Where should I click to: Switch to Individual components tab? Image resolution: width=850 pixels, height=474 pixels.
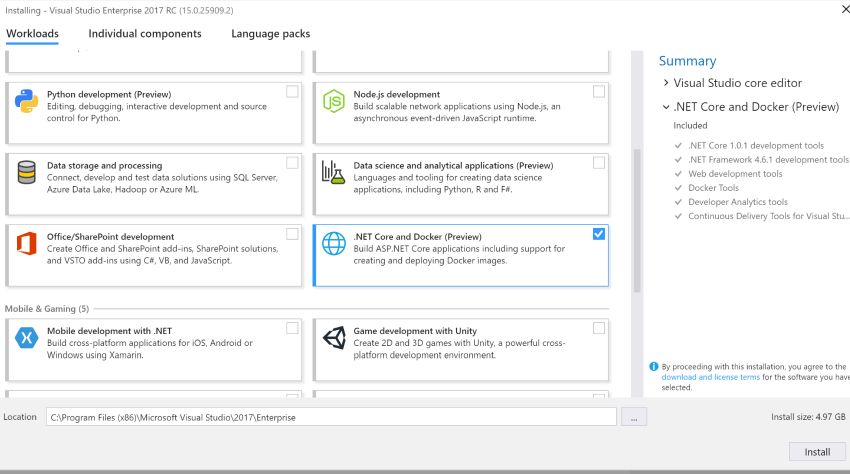pos(145,34)
